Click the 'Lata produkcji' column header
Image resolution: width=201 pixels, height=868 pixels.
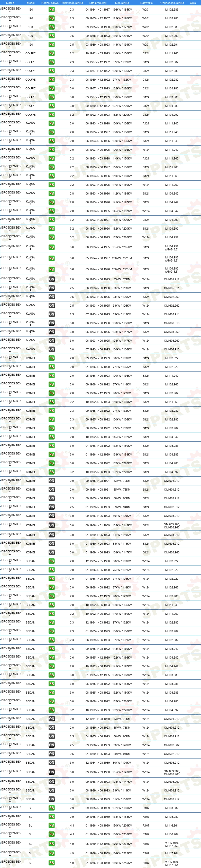97,3
